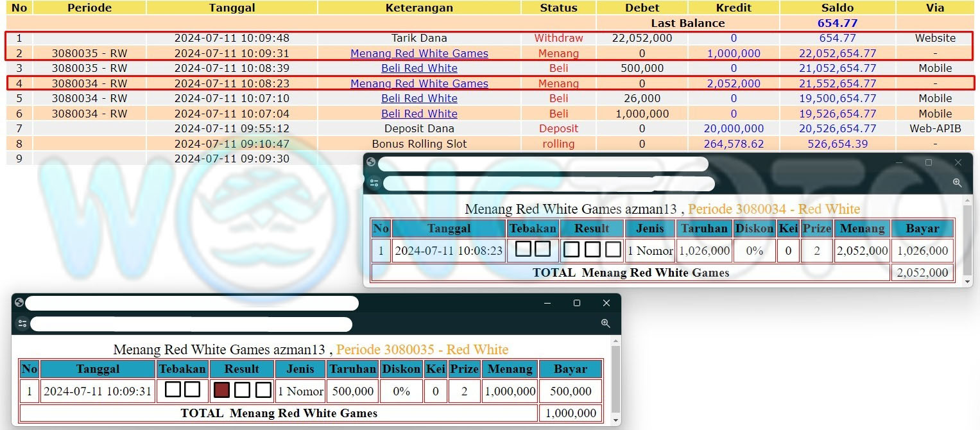980x430 pixels.
Task: Click scrollbar down arrow in Periode 3080034 popup
Action: point(967,280)
